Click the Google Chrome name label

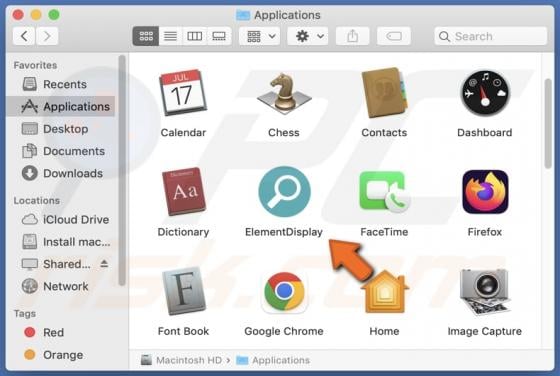[284, 331]
